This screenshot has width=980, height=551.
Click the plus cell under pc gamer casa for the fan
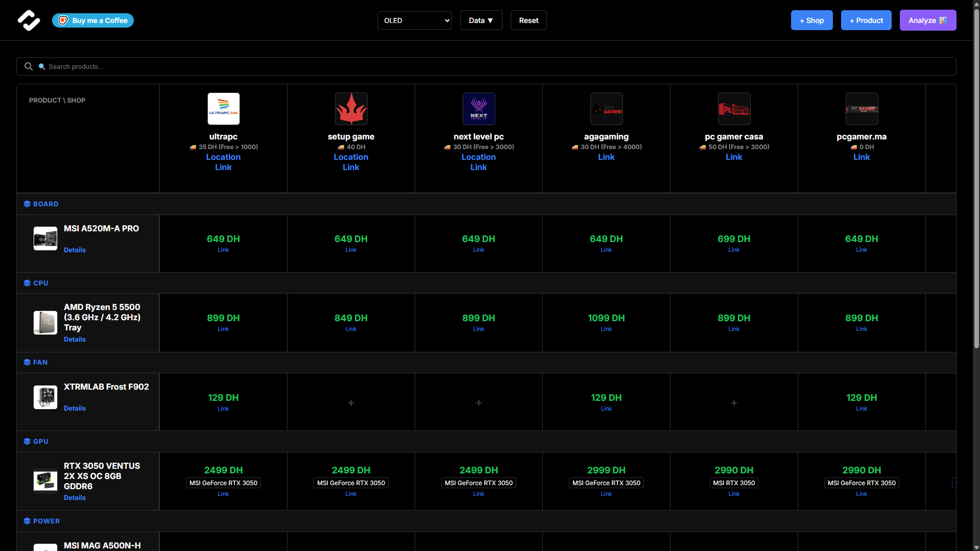[734, 402]
